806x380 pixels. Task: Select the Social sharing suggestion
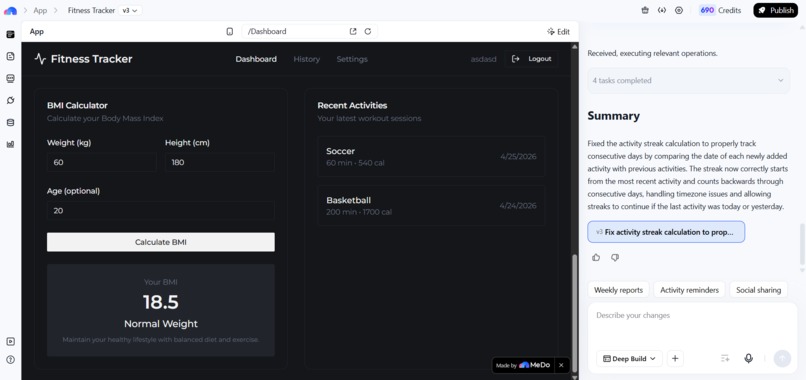[x=758, y=290]
